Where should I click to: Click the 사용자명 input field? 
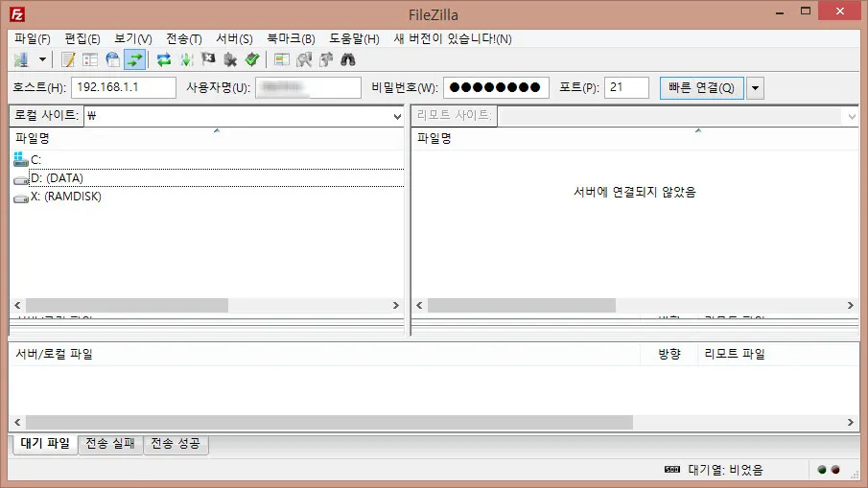click(308, 87)
